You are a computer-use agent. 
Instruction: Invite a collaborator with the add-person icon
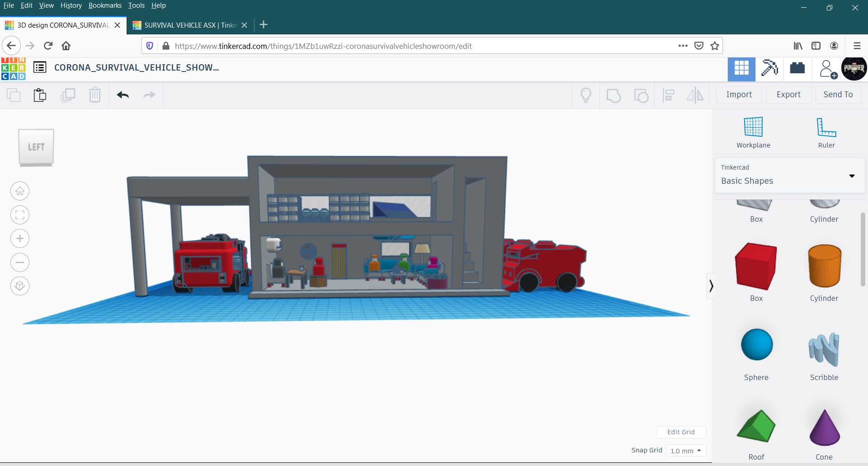coord(827,69)
